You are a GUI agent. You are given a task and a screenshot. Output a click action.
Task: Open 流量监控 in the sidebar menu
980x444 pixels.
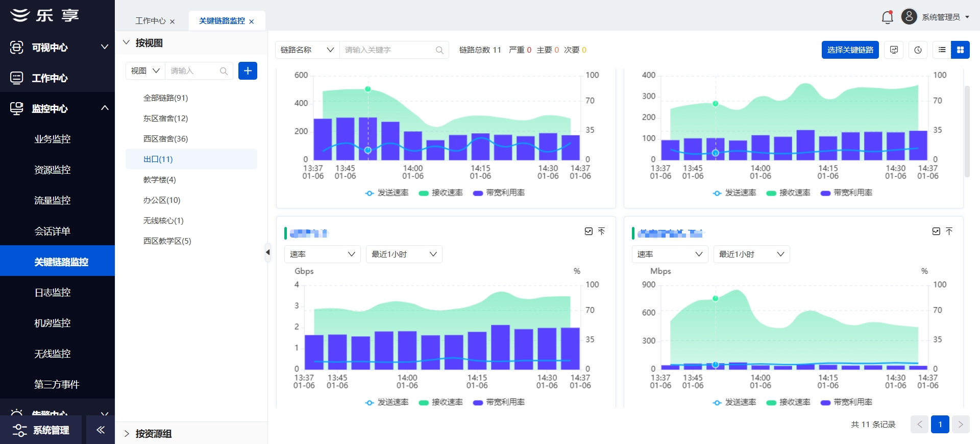[x=52, y=200]
